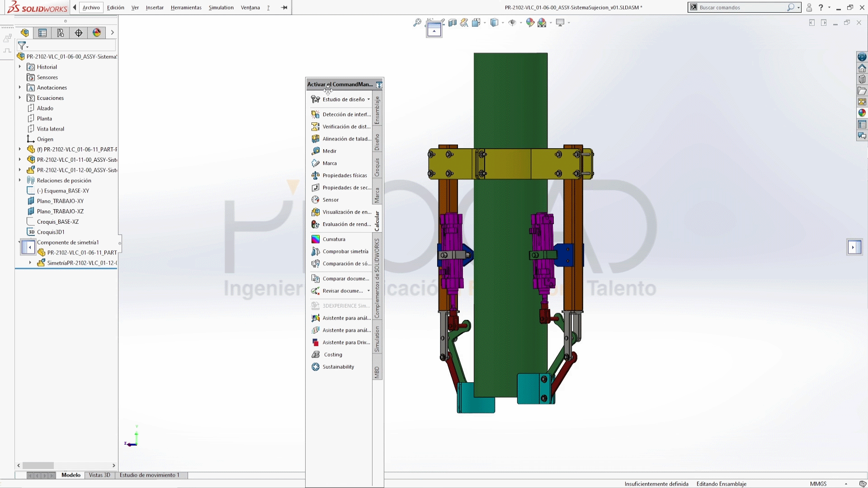Open the task pane home icon
Image resolution: width=868 pixels, height=488 pixels.
(x=862, y=68)
